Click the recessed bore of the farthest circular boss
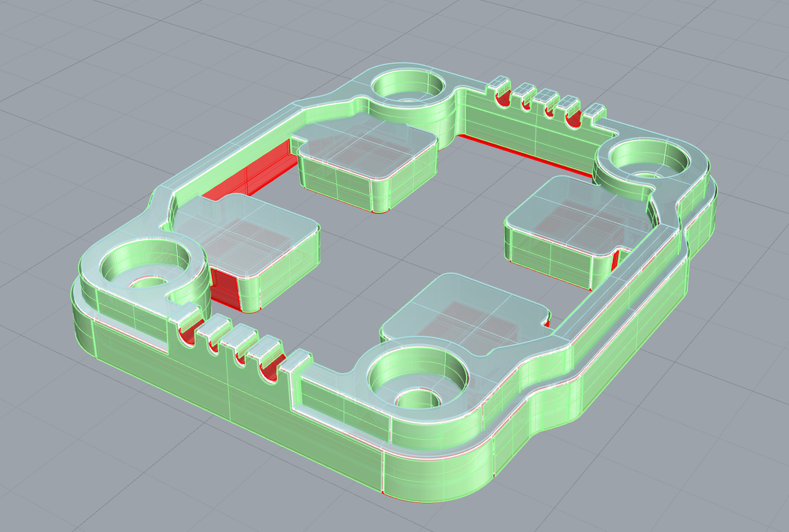The width and height of the screenshot is (789, 532). point(408,87)
